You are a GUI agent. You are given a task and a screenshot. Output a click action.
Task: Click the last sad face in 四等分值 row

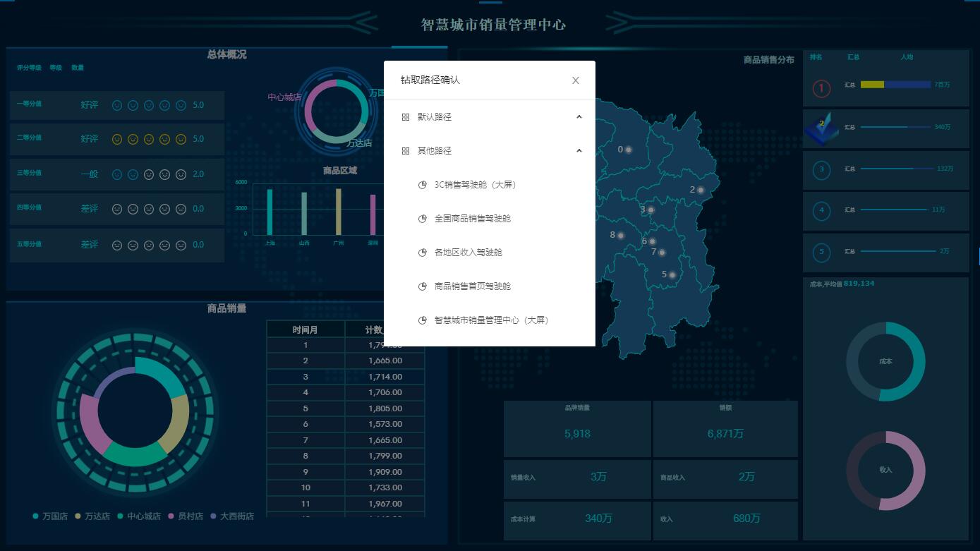click(181, 209)
